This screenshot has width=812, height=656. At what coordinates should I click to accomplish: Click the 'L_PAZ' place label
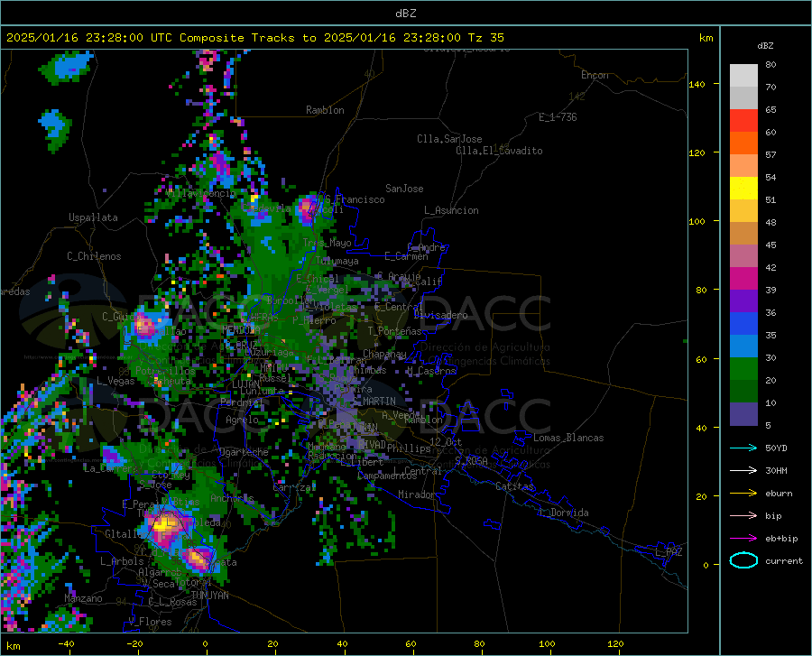click(669, 552)
